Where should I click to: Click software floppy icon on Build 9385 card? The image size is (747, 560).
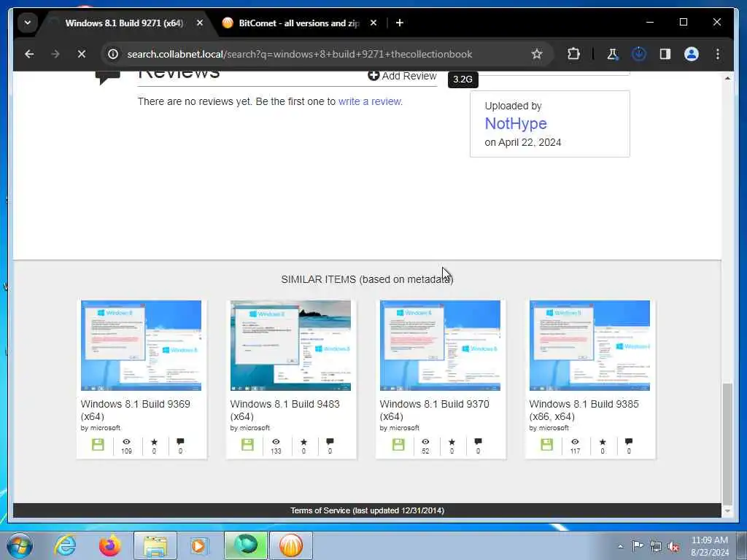point(547,445)
